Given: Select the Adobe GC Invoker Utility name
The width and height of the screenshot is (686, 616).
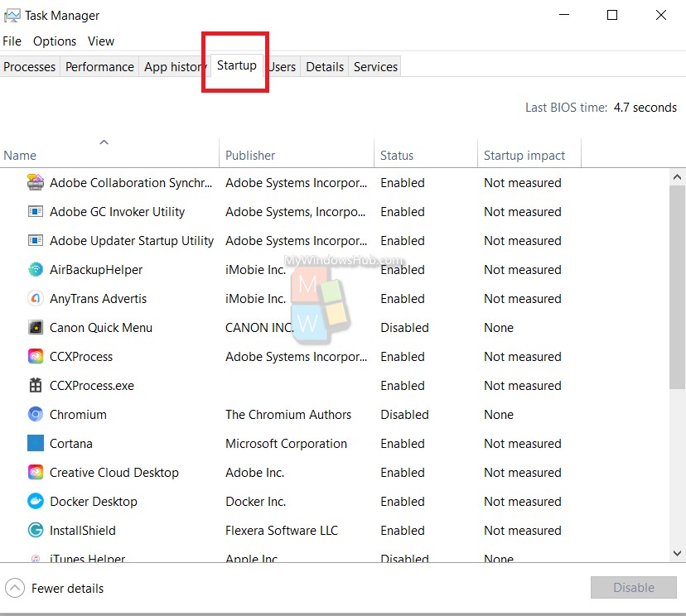Looking at the screenshot, I should pyautogui.click(x=118, y=212).
